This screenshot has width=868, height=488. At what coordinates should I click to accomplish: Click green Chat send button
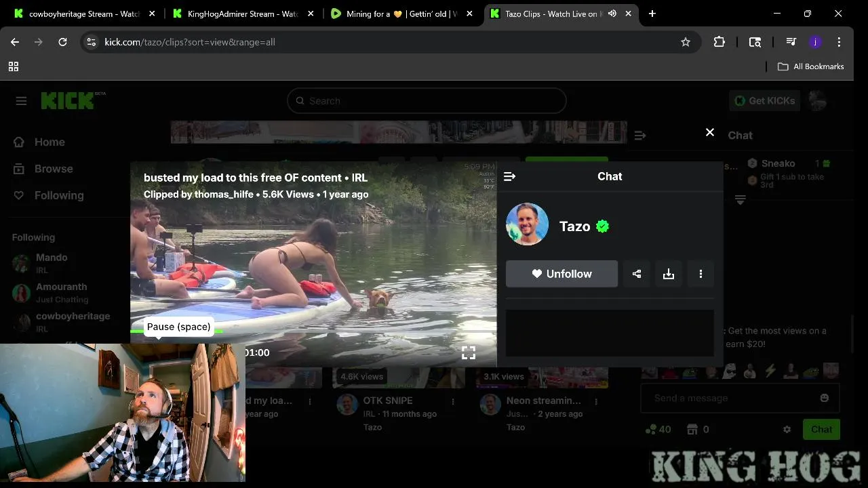[821, 429]
